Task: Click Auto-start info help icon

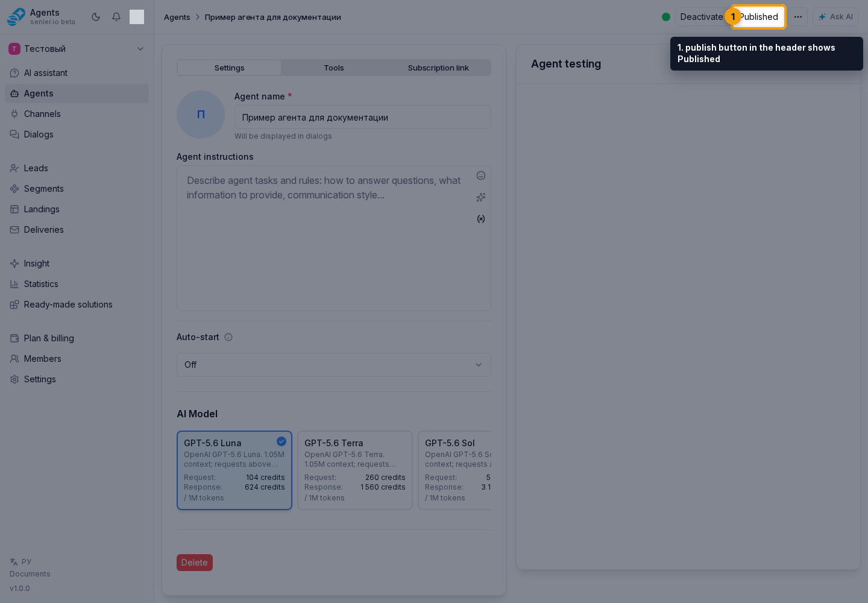Action: click(x=228, y=337)
